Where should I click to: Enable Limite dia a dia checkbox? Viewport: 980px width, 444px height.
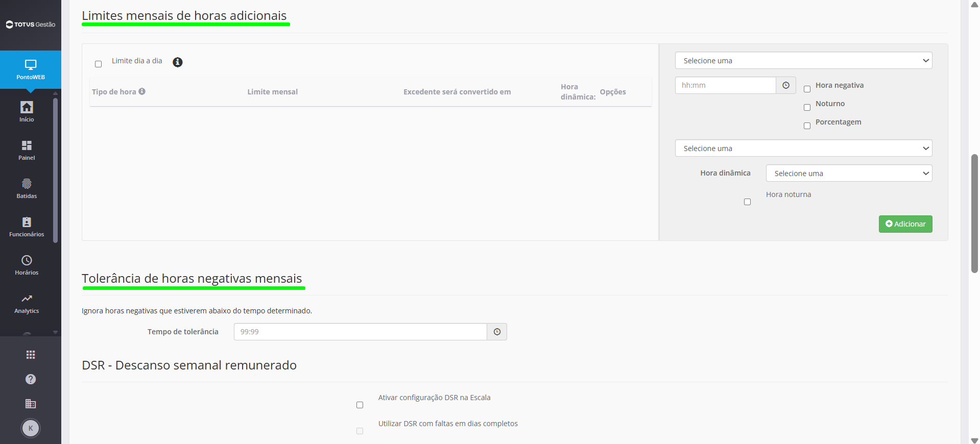(x=98, y=64)
